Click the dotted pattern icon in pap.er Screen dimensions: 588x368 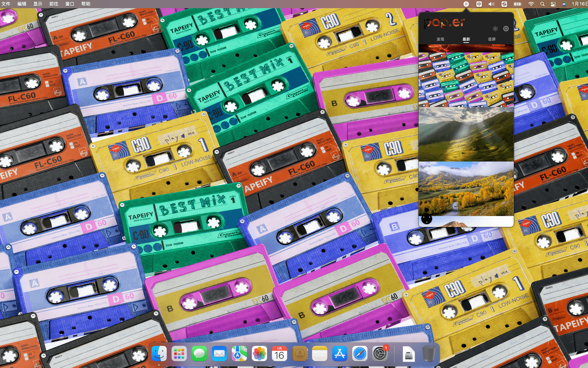pyautogui.click(x=495, y=29)
